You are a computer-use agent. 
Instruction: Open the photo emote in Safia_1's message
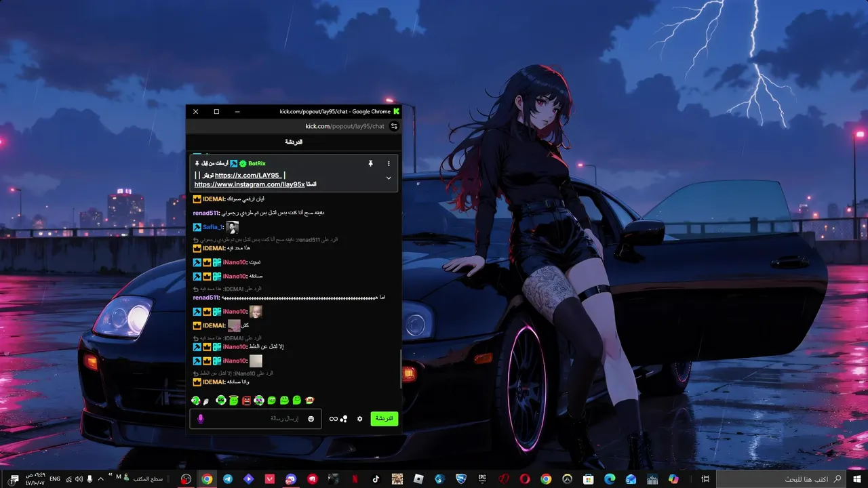pos(232,227)
